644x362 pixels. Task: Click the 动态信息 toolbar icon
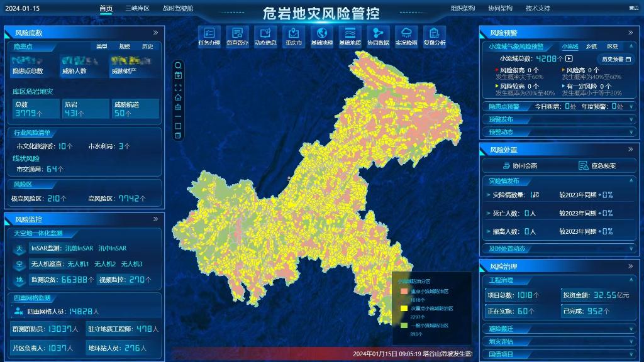[265, 36]
